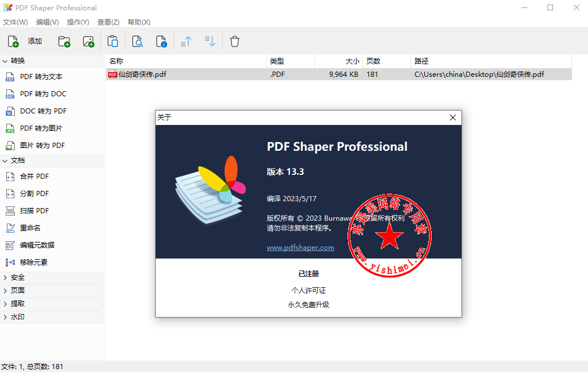Click the 永久免费升级 text in the dialog

point(309,305)
